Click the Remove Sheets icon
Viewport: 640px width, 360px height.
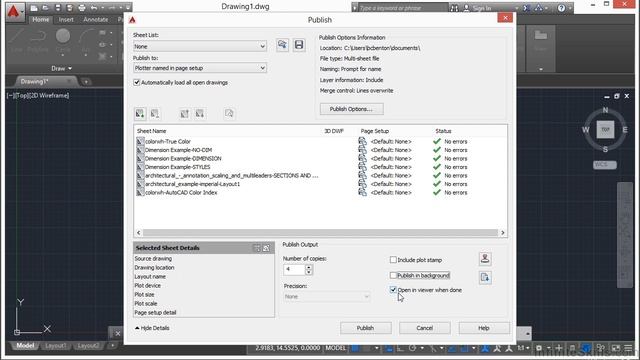[155, 113]
